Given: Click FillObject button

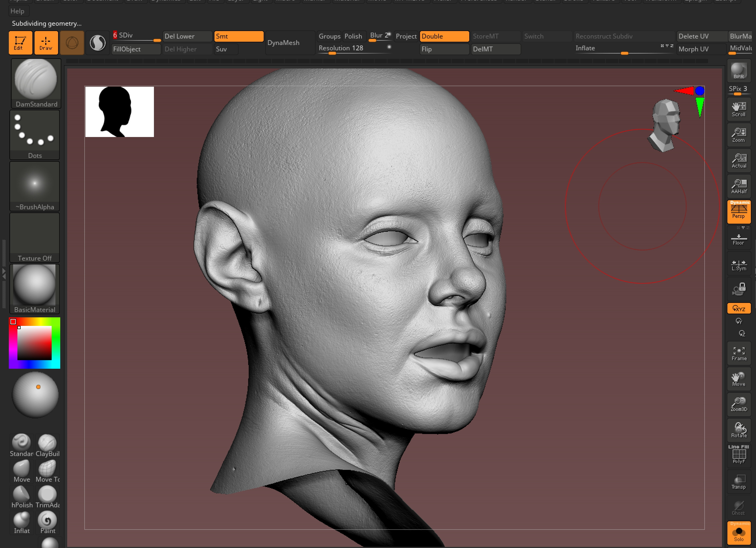Looking at the screenshot, I should click(x=136, y=49).
